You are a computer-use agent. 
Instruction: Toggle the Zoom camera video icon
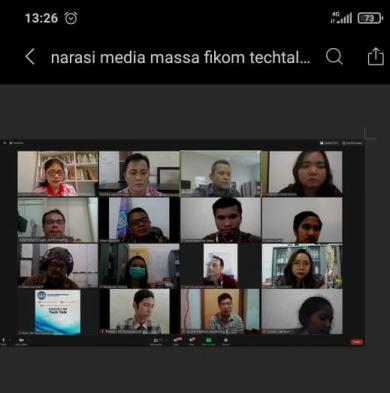click(x=21, y=341)
